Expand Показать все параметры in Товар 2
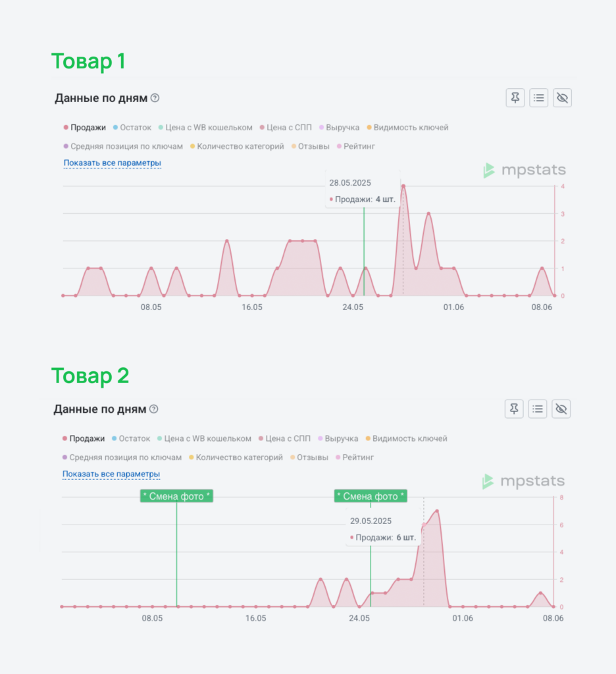The image size is (616, 674). click(111, 474)
